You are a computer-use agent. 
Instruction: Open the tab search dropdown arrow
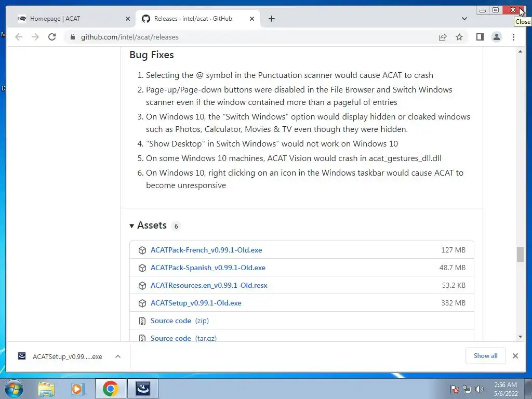click(x=464, y=19)
